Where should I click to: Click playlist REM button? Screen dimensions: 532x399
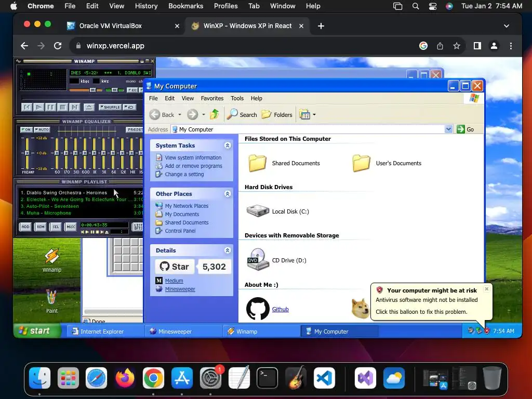pos(41,227)
